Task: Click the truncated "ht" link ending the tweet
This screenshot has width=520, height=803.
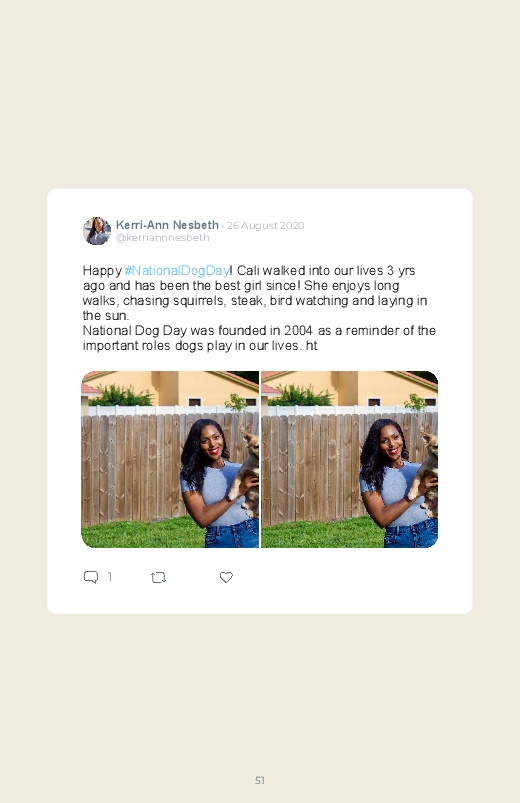Action: click(x=311, y=346)
